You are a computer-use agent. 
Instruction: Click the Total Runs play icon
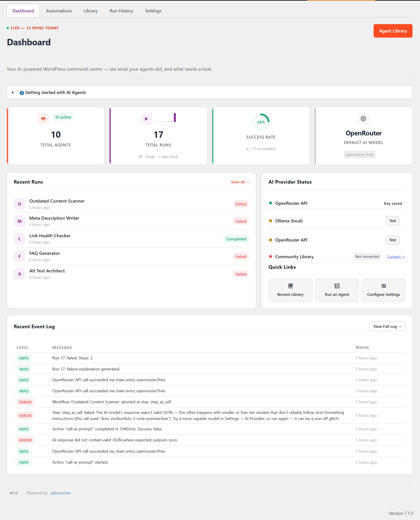146,119
